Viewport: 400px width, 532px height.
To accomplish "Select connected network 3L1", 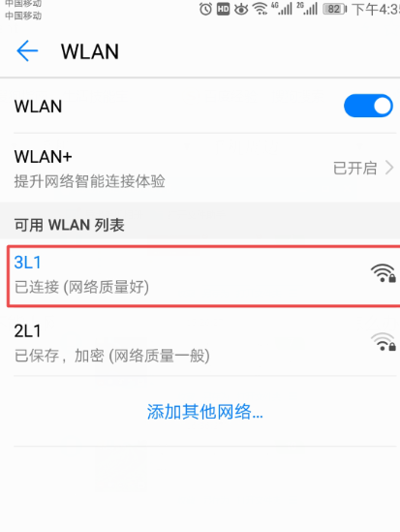I will click(203, 276).
